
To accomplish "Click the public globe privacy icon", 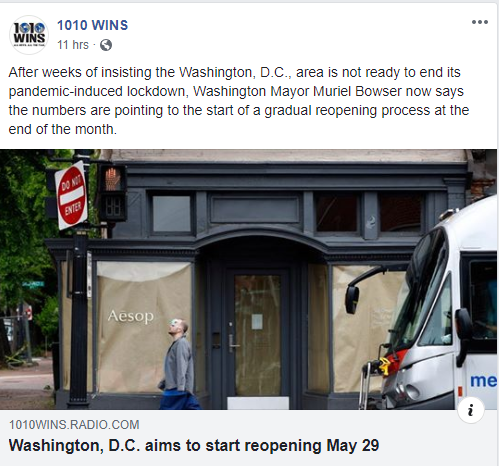I will pos(106,45).
